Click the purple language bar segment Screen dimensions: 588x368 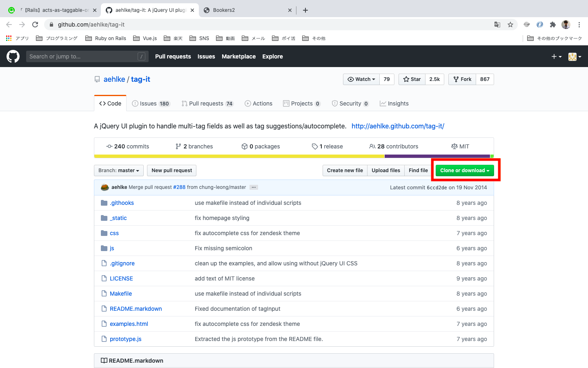tap(437, 156)
